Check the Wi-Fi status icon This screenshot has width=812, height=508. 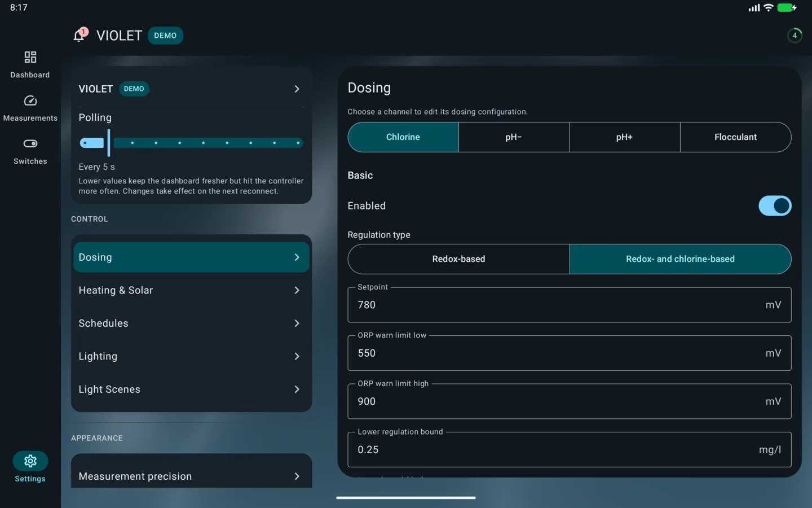768,8
